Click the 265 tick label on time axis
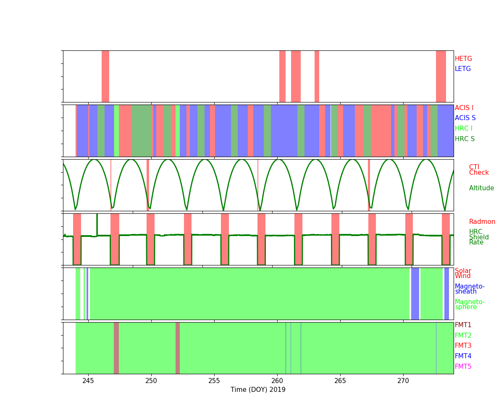The width and height of the screenshot is (504, 420). pyautogui.click(x=340, y=381)
